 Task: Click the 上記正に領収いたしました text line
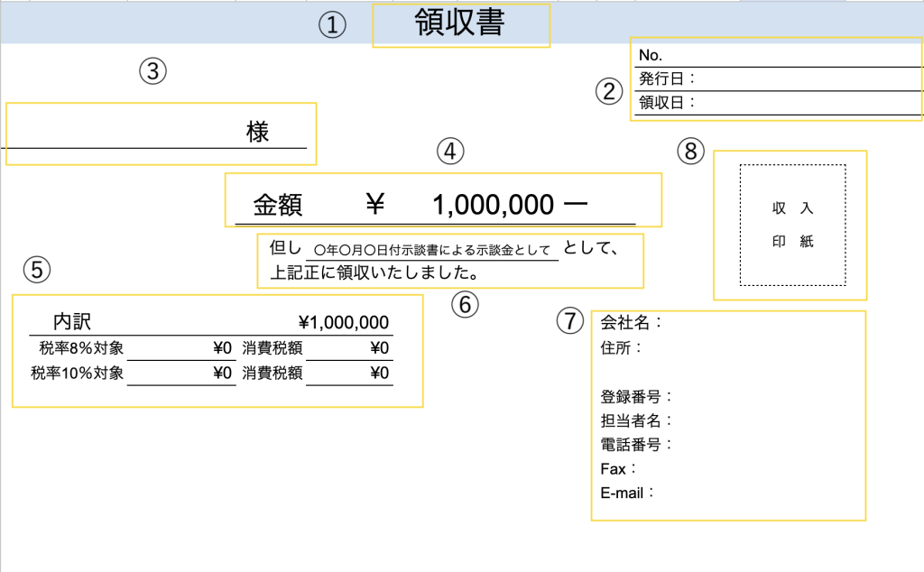pyautogui.click(x=374, y=272)
